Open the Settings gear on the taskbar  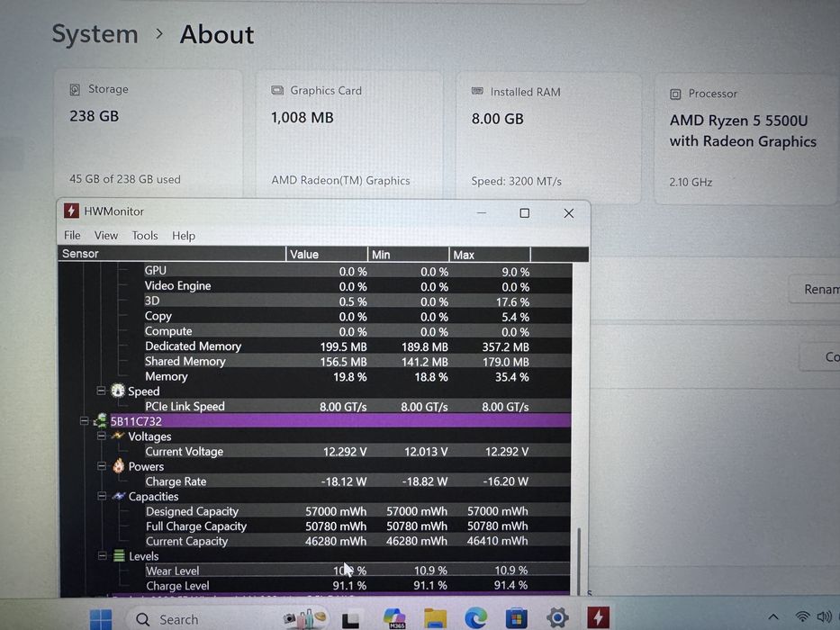557,618
